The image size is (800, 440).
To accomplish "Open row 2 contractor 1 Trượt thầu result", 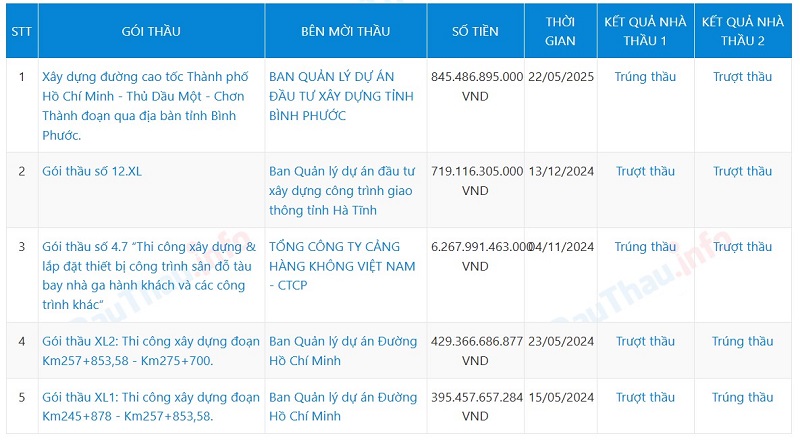I will (x=645, y=171).
